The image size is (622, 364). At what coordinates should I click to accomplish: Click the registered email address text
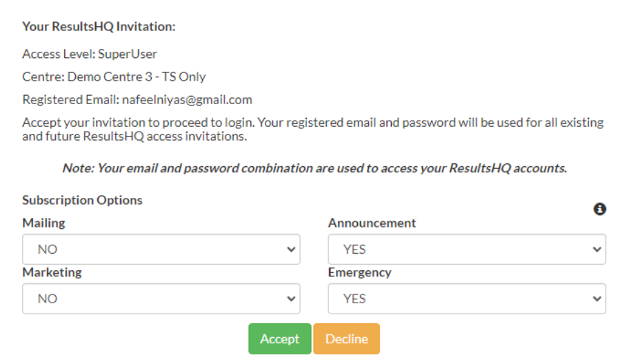point(187,99)
